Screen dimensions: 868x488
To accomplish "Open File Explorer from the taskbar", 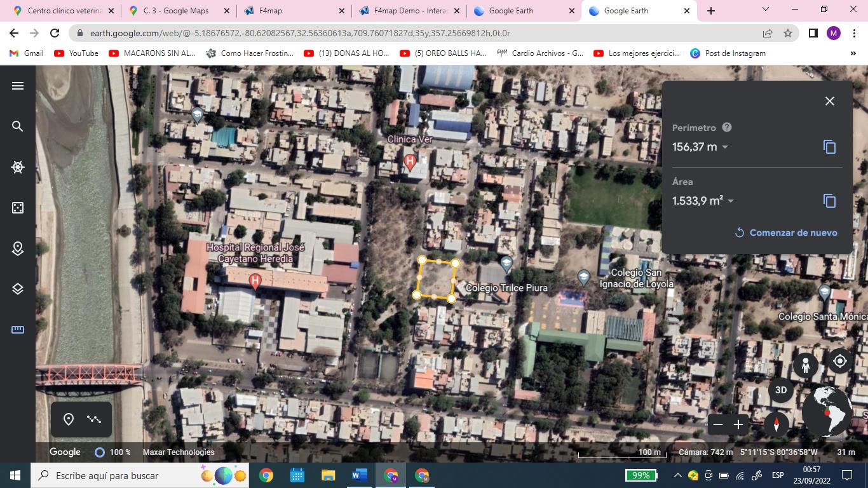I will [328, 475].
